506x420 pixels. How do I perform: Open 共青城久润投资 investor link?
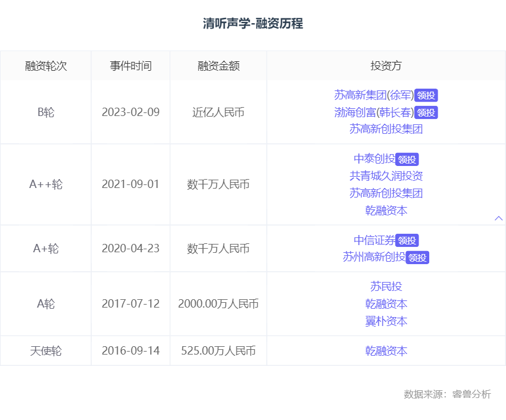[386, 176]
